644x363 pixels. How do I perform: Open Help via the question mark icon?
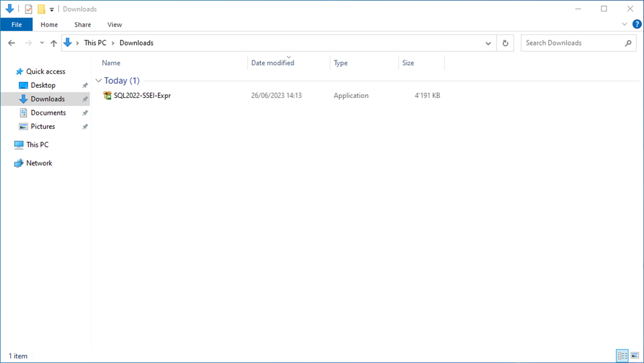637,24
